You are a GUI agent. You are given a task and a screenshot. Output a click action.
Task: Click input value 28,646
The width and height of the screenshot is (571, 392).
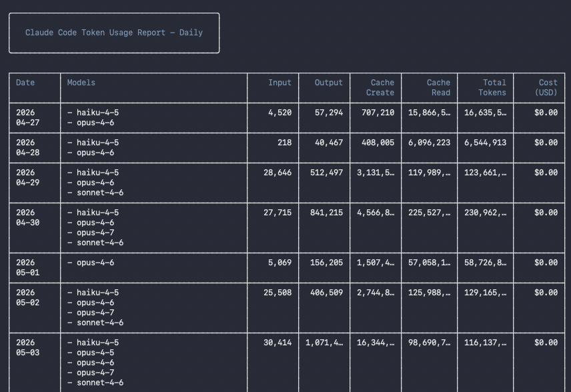(277, 173)
